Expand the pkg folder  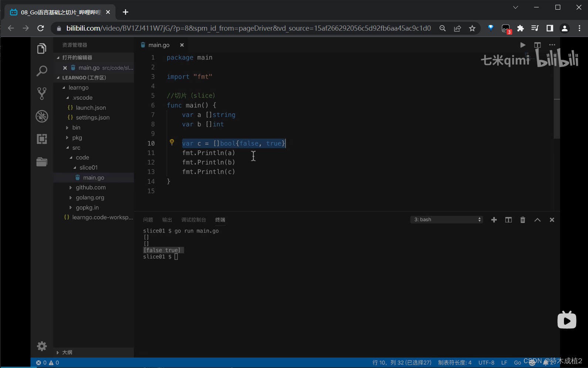click(67, 138)
